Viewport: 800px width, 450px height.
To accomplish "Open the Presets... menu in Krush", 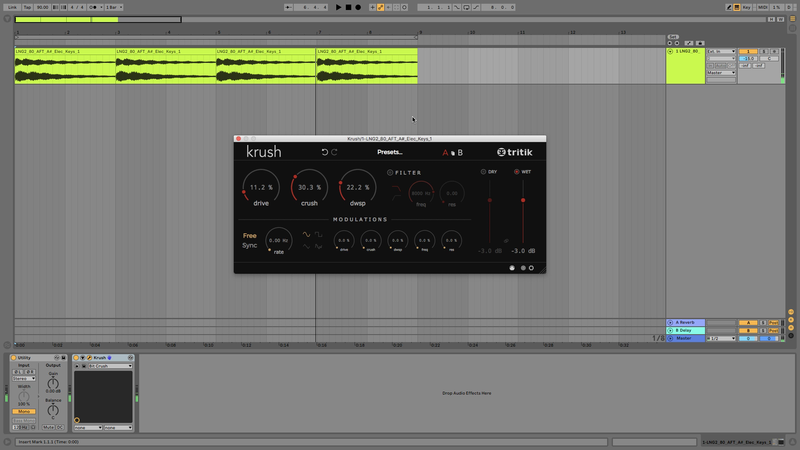I will click(x=390, y=152).
